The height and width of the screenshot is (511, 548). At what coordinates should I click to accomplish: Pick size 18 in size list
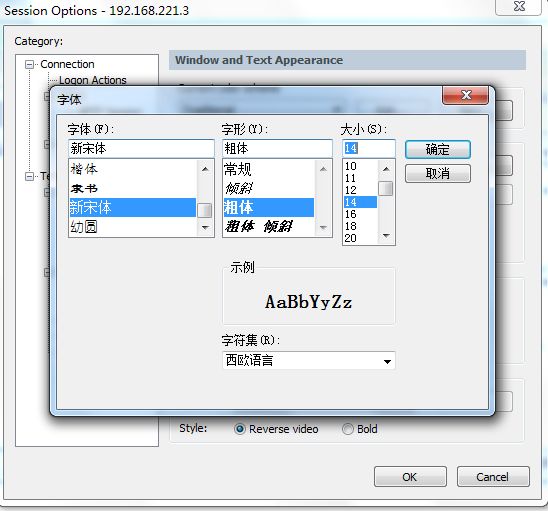point(360,226)
